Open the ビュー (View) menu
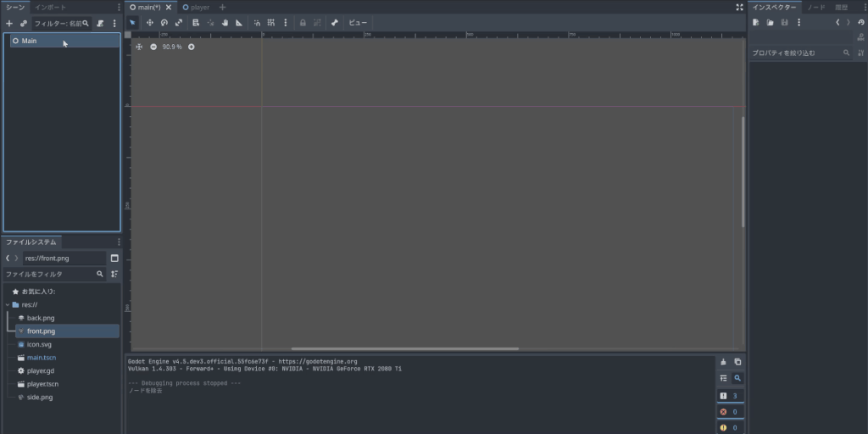Screen dimensions: 868x434 [x=358, y=23]
